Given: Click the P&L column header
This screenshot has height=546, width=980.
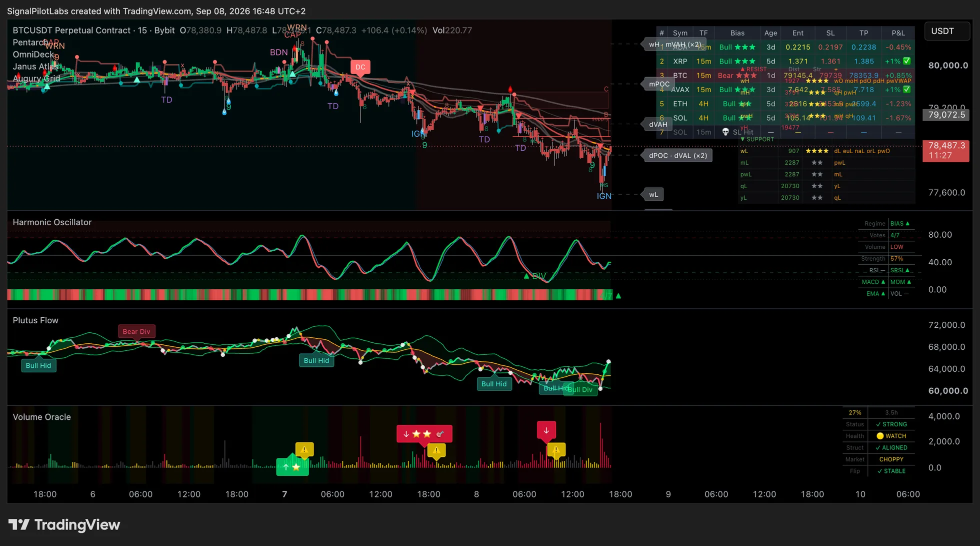Looking at the screenshot, I should pos(898,33).
